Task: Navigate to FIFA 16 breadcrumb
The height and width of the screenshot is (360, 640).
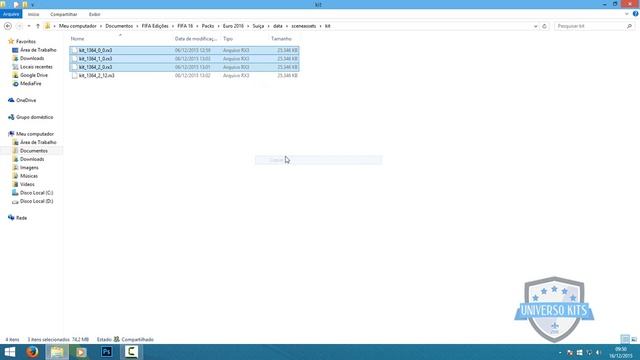Action: (185, 26)
